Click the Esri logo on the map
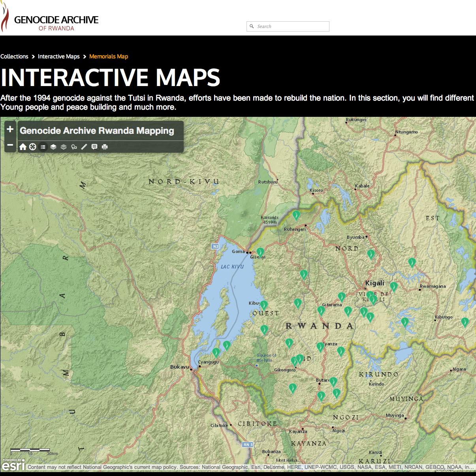 (x=13, y=465)
